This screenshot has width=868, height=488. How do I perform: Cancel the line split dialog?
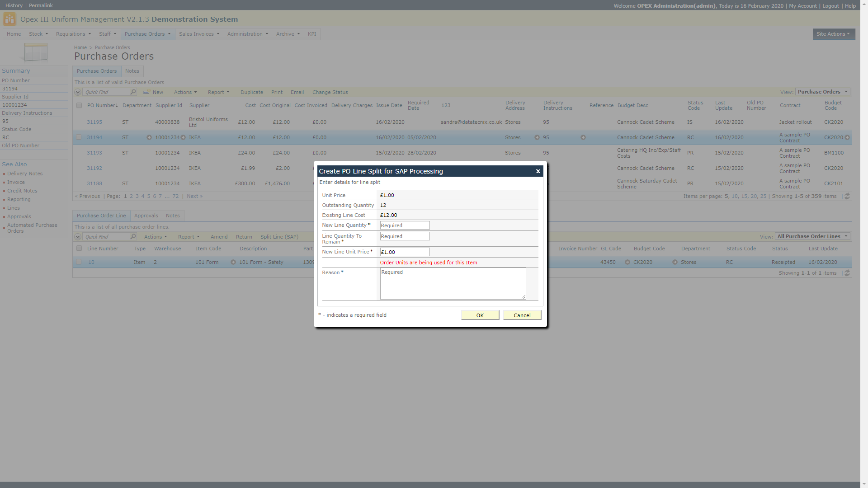click(x=522, y=315)
